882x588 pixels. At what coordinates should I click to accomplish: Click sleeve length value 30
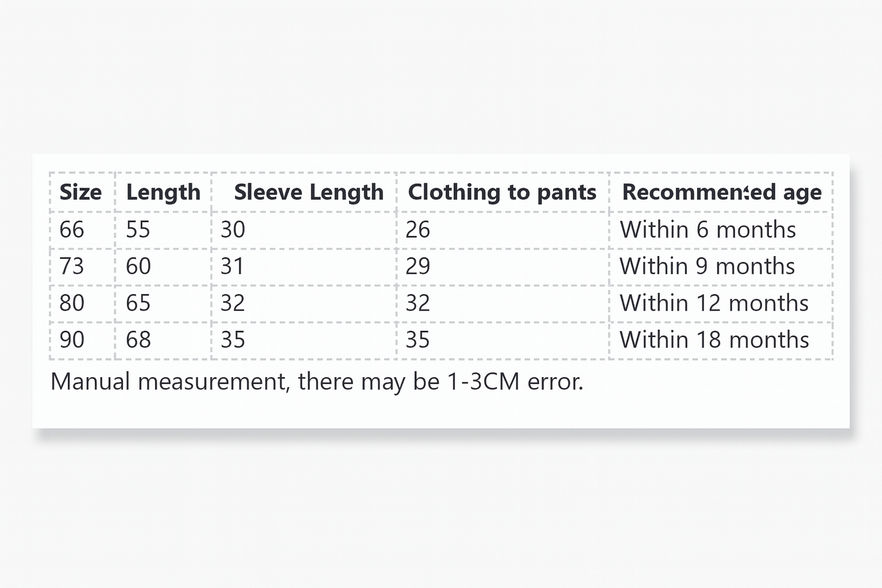point(233,230)
